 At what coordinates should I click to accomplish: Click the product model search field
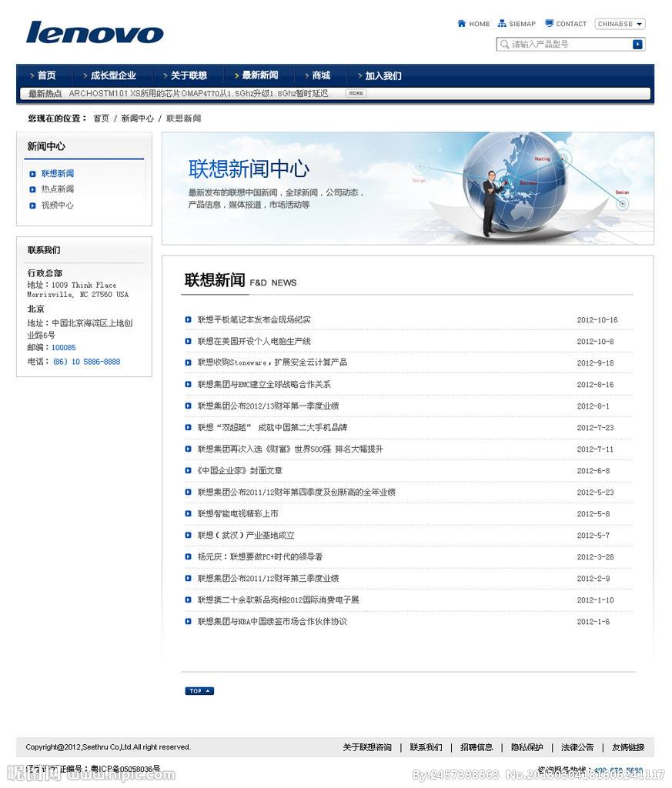pyautogui.click(x=570, y=44)
